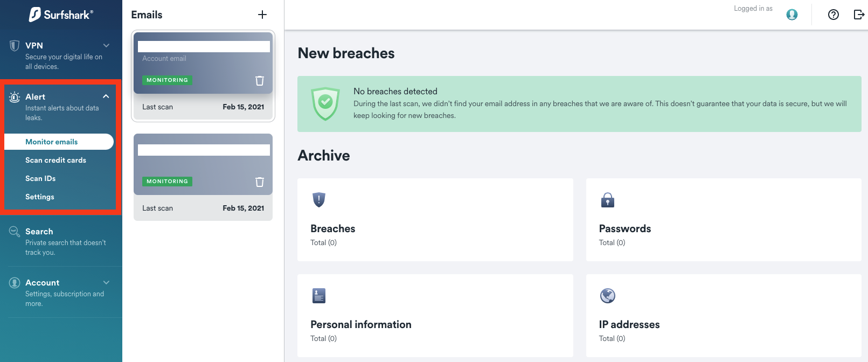Click the 'Emails' panel heading

147,15
